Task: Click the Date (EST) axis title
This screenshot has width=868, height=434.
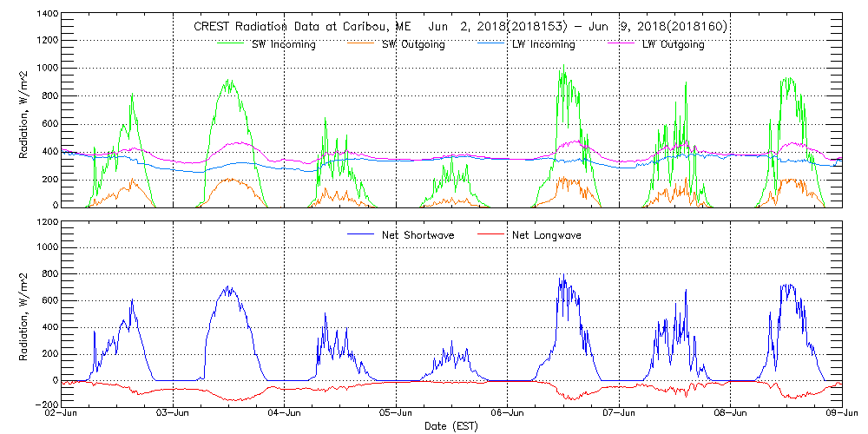Action: click(x=452, y=427)
